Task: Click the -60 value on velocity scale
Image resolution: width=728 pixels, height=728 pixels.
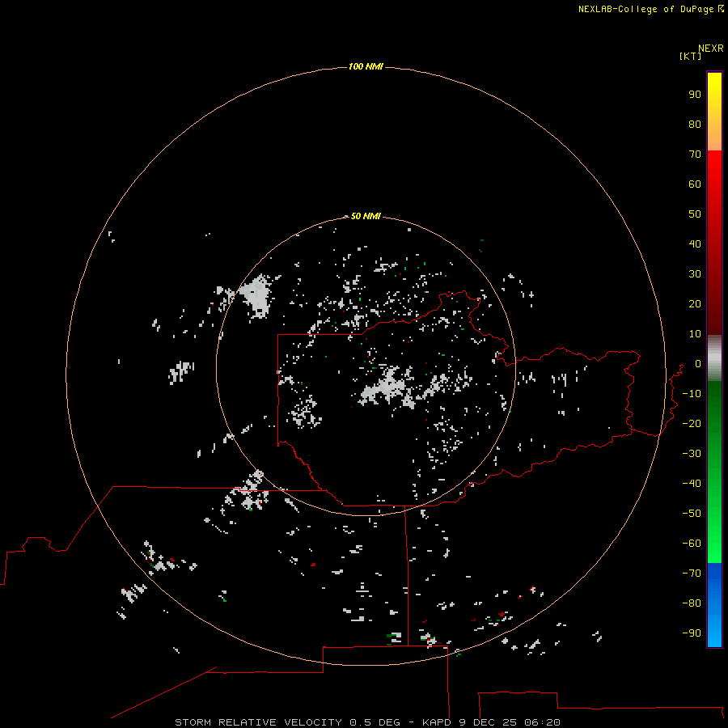Action: point(692,544)
